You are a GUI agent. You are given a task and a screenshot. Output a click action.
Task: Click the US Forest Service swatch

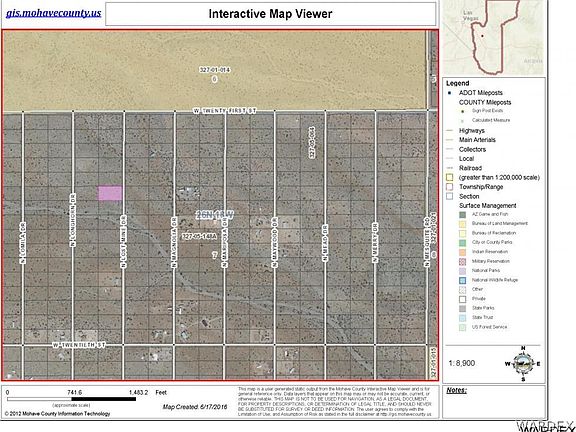click(463, 327)
